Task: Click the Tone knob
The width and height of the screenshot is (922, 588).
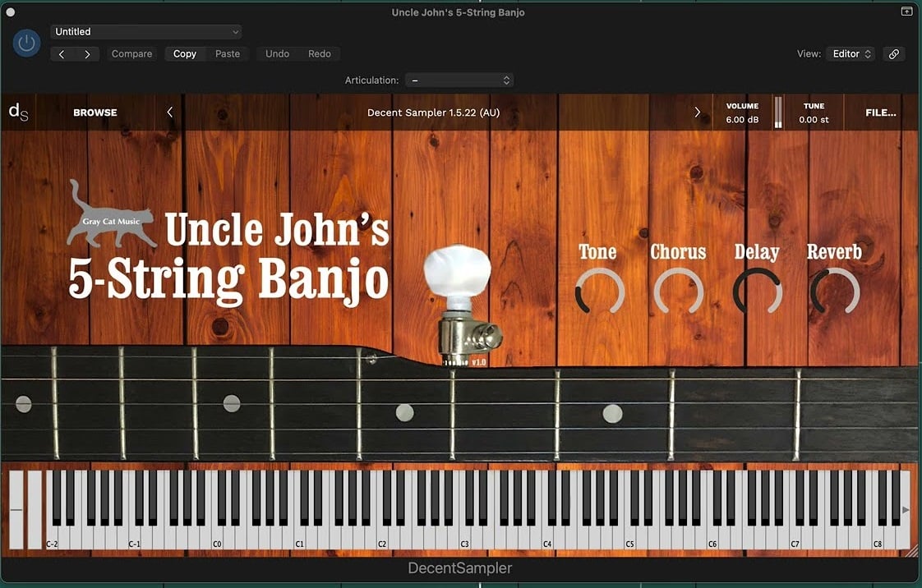Action: [600, 292]
